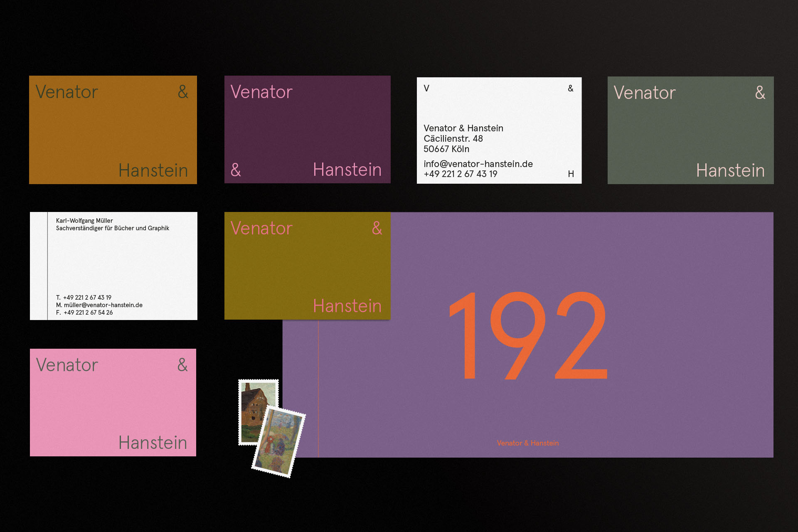Click "Venator" on the olive card

point(261,228)
